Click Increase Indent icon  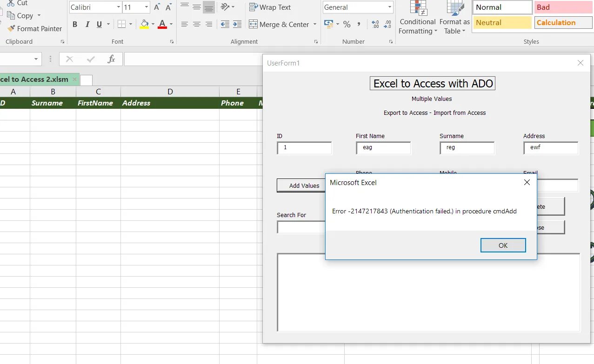pos(237,24)
